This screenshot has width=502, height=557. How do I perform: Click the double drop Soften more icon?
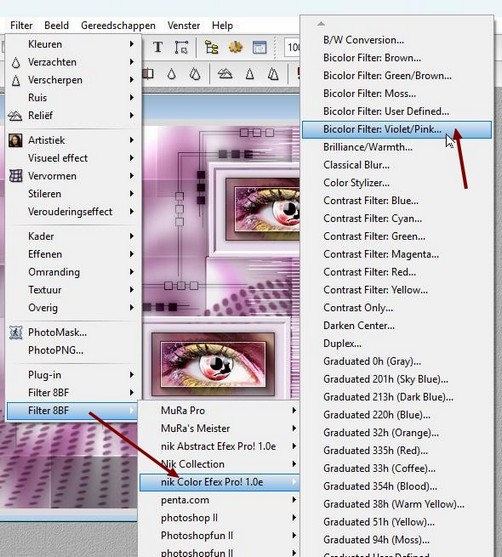[195, 74]
